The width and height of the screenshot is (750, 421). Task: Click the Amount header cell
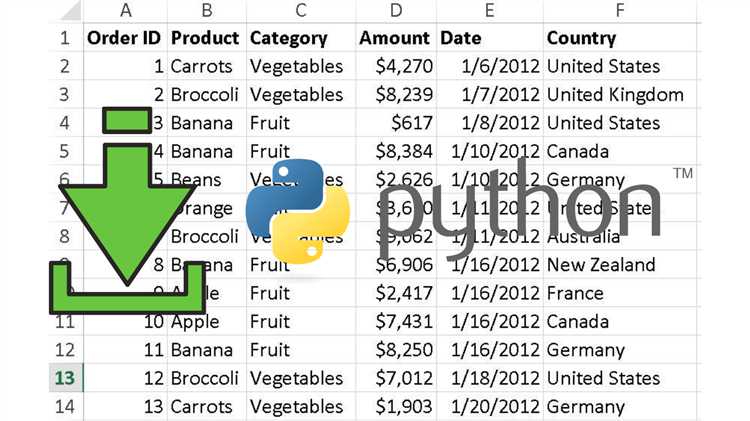pyautogui.click(x=395, y=38)
